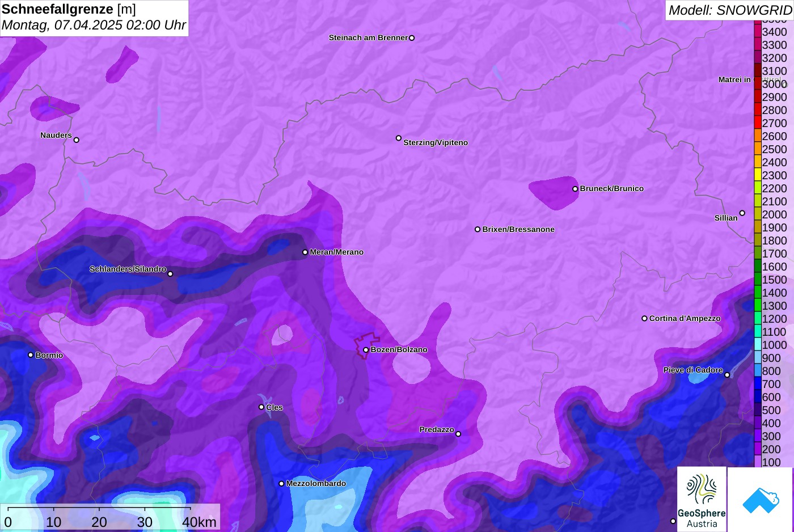Click the Cortina d'Ampezzo label text
Viewport: 794px width, 532px height.
(685, 319)
